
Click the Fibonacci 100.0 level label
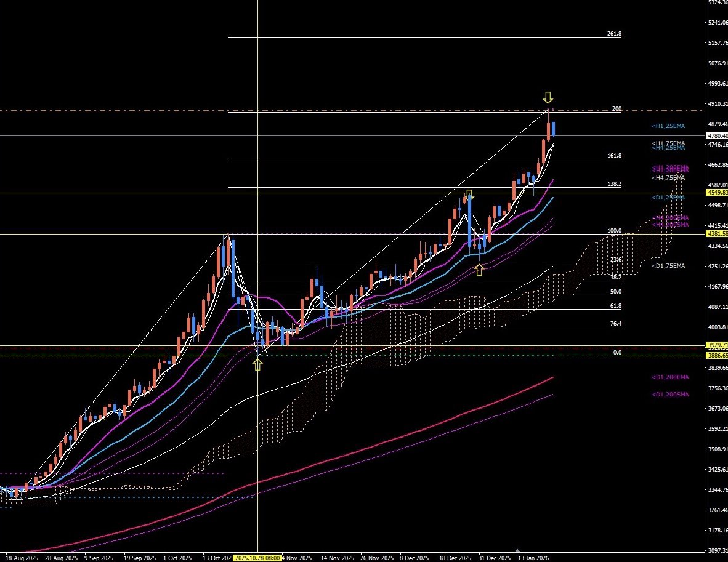tap(614, 231)
